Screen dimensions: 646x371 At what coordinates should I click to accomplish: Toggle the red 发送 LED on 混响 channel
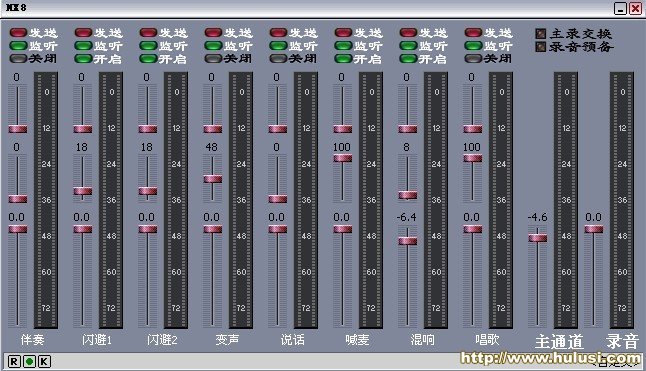click(408, 33)
